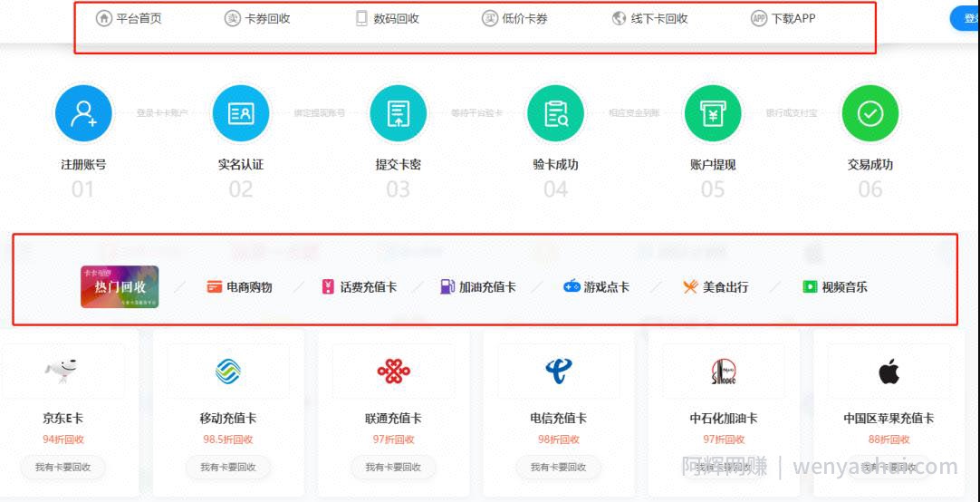Open the 热门回收 banner thumbnail

point(120,287)
